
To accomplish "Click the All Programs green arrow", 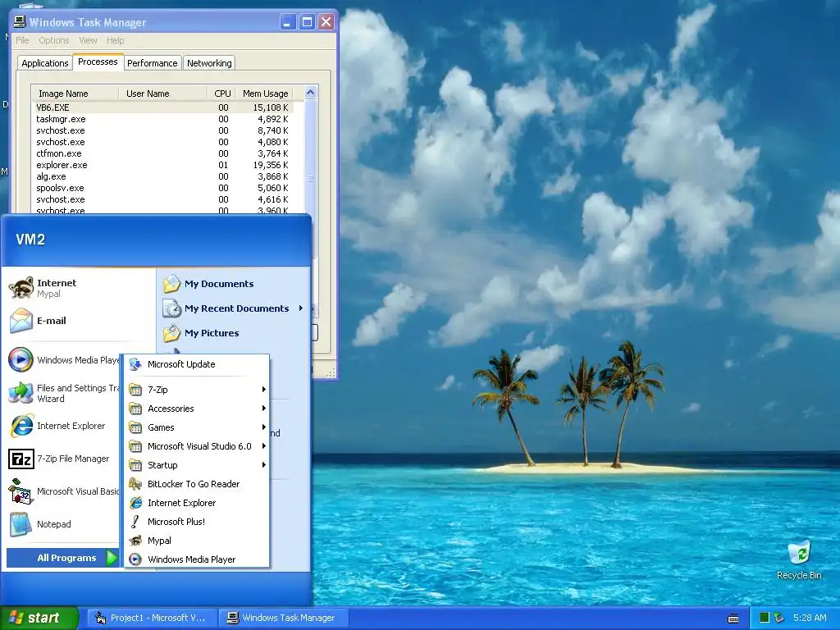I will point(112,558).
